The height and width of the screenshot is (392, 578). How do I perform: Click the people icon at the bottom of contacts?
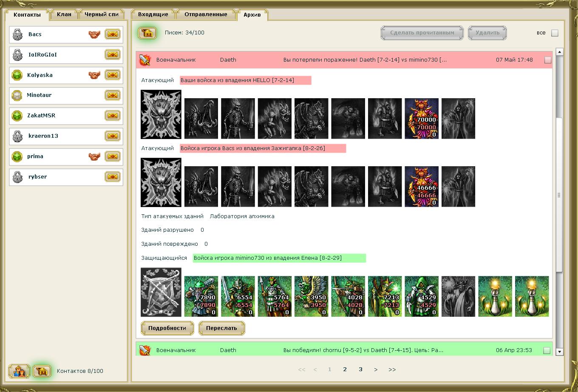coord(20,371)
